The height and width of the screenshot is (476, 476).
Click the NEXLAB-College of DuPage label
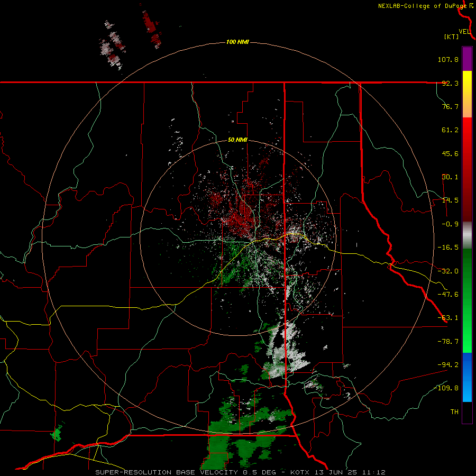422,6
